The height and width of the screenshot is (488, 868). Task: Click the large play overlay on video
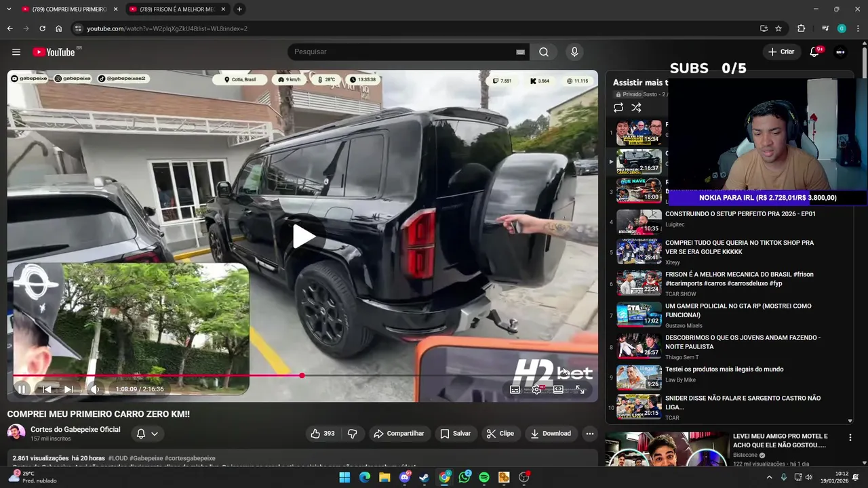pyautogui.click(x=303, y=237)
